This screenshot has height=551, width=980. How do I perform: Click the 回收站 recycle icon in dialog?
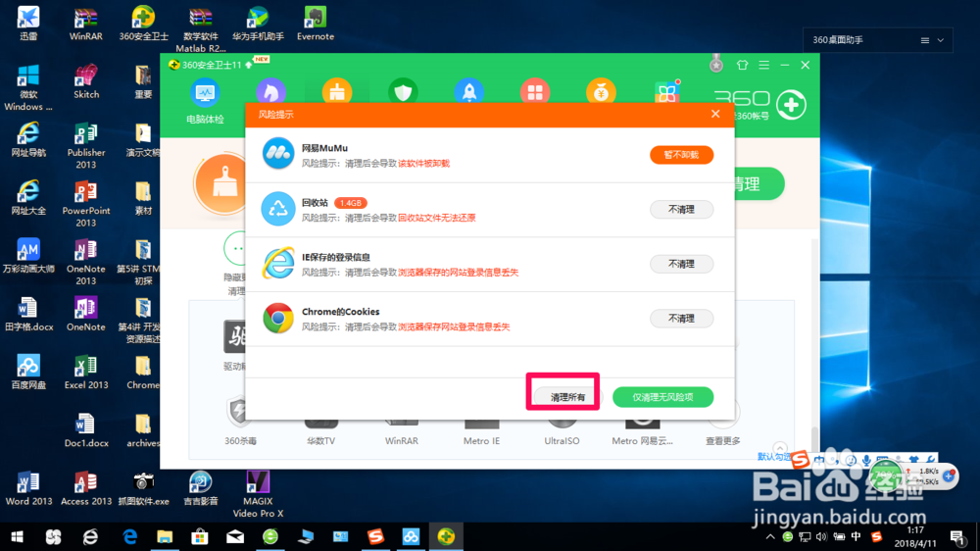(x=278, y=208)
